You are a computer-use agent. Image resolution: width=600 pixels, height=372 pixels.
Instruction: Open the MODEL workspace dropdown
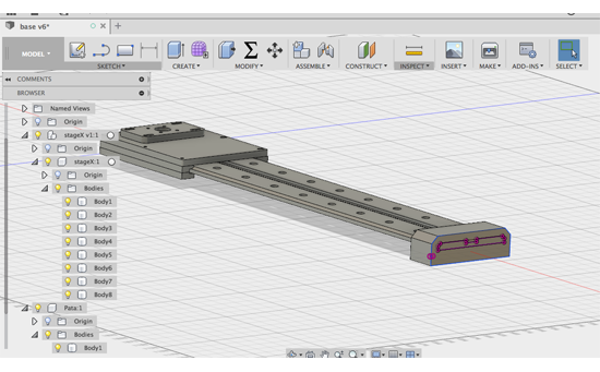[36, 54]
